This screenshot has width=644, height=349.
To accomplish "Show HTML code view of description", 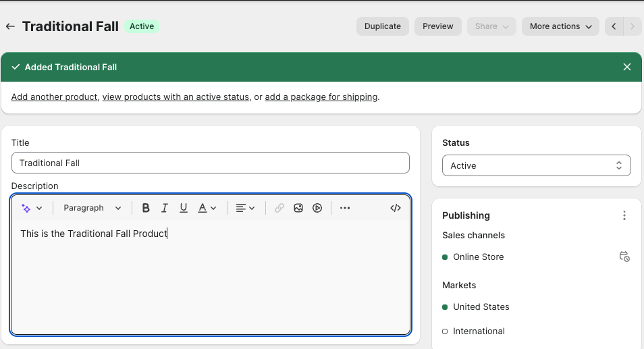I will point(396,208).
